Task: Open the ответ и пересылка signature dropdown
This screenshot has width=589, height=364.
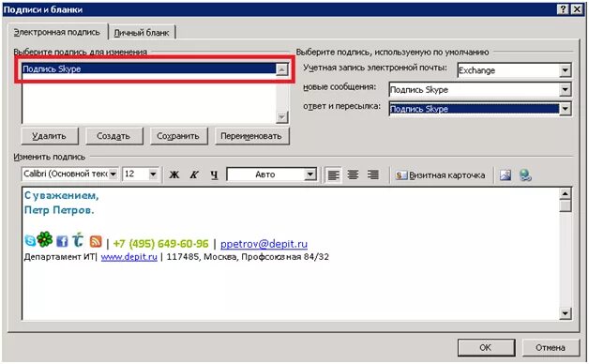Action: [x=565, y=109]
